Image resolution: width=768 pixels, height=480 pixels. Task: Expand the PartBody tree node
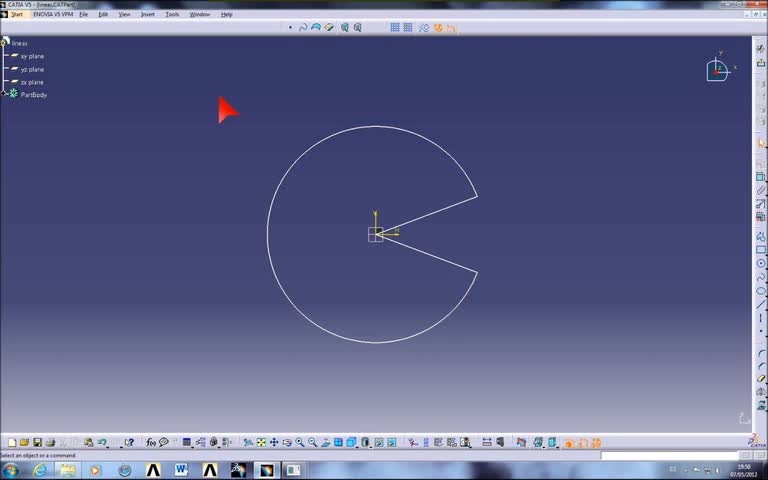pos(4,93)
